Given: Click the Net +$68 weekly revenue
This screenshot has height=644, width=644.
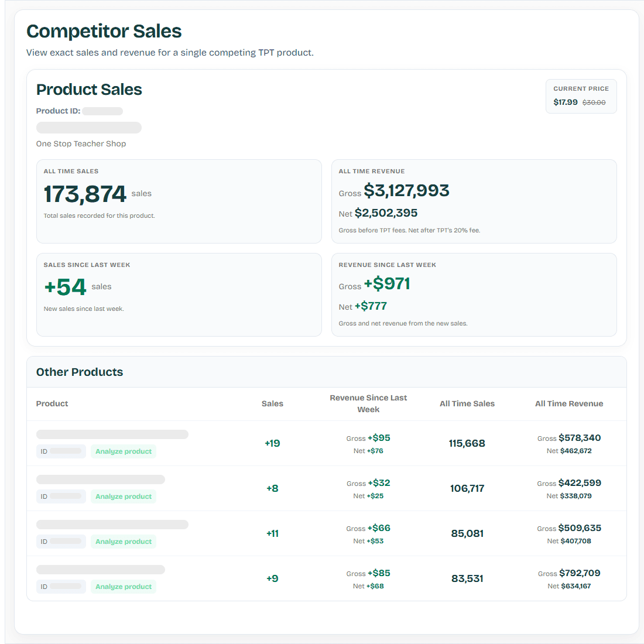Looking at the screenshot, I should [x=368, y=587].
